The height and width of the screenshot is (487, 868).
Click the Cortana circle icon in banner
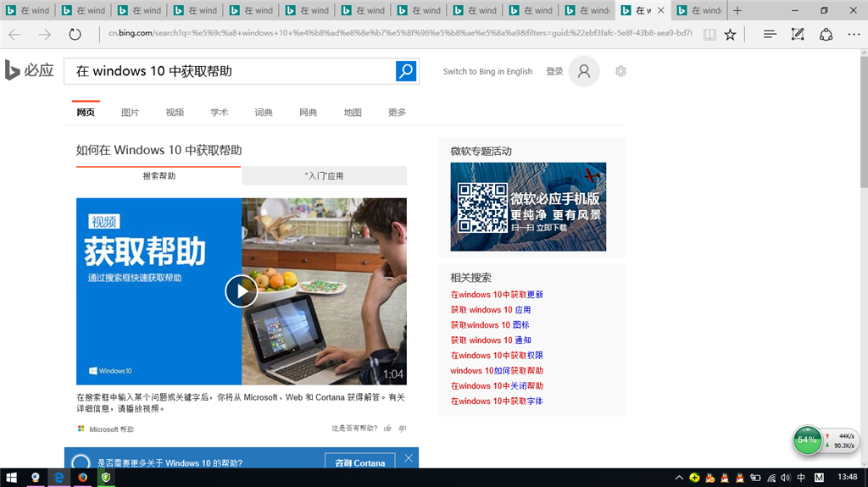tap(81, 462)
